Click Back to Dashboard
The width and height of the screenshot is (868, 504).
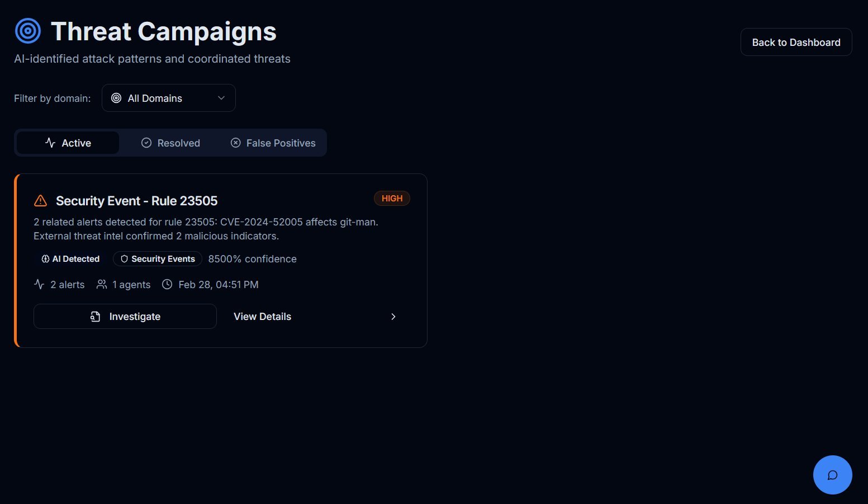(x=796, y=42)
